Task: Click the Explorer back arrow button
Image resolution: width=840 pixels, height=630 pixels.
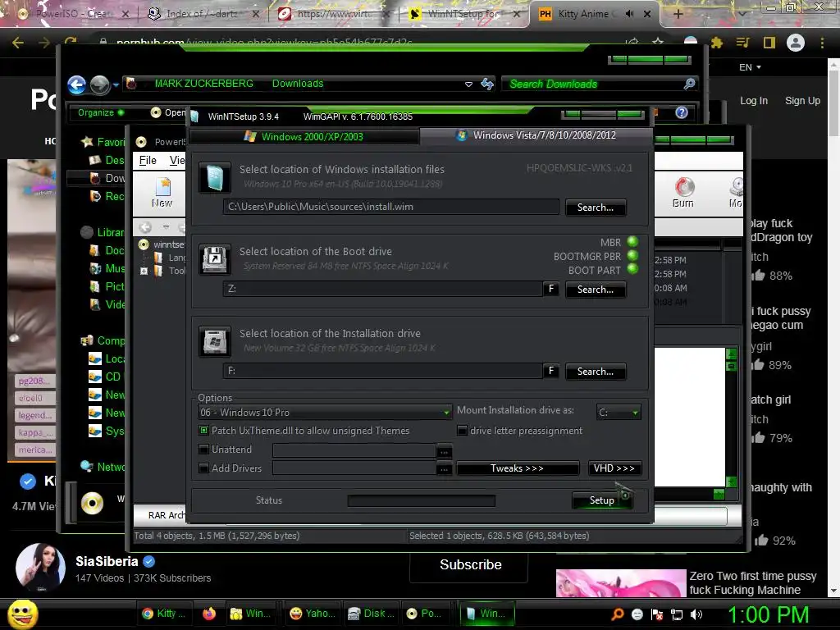Action: point(76,84)
